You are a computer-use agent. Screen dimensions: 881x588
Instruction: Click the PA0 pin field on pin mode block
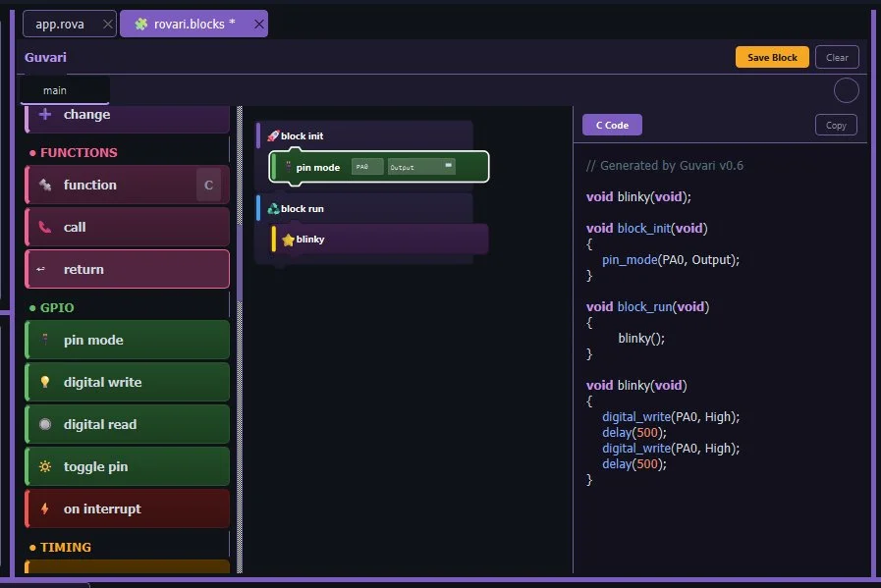[367, 167]
